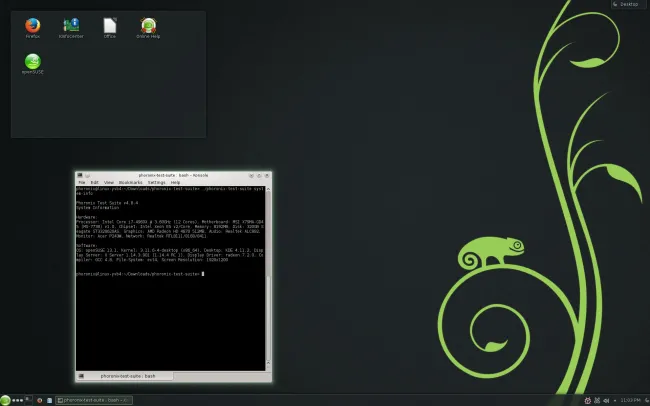Launch the KInfoCenter desktop icon
The width and height of the screenshot is (650, 406).
tap(71, 28)
